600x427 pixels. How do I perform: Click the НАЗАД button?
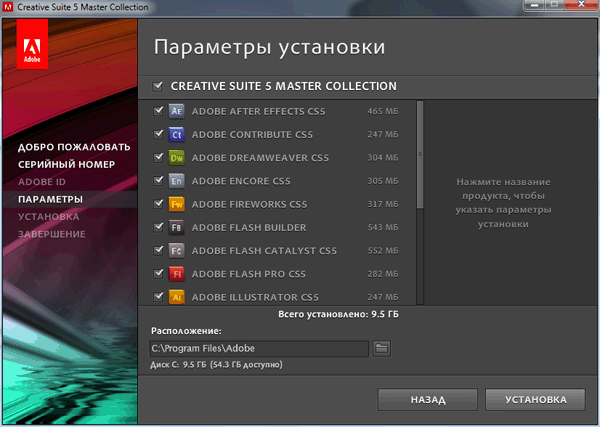click(427, 400)
